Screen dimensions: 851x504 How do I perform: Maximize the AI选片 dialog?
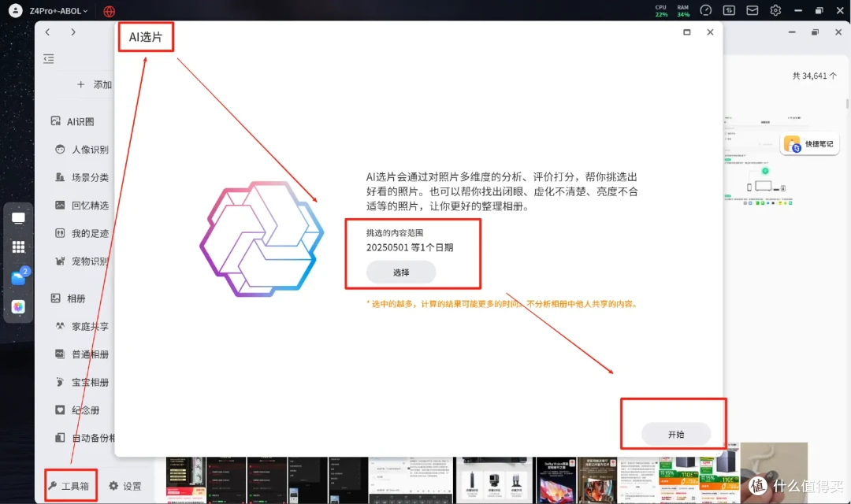pyautogui.click(x=686, y=32)
